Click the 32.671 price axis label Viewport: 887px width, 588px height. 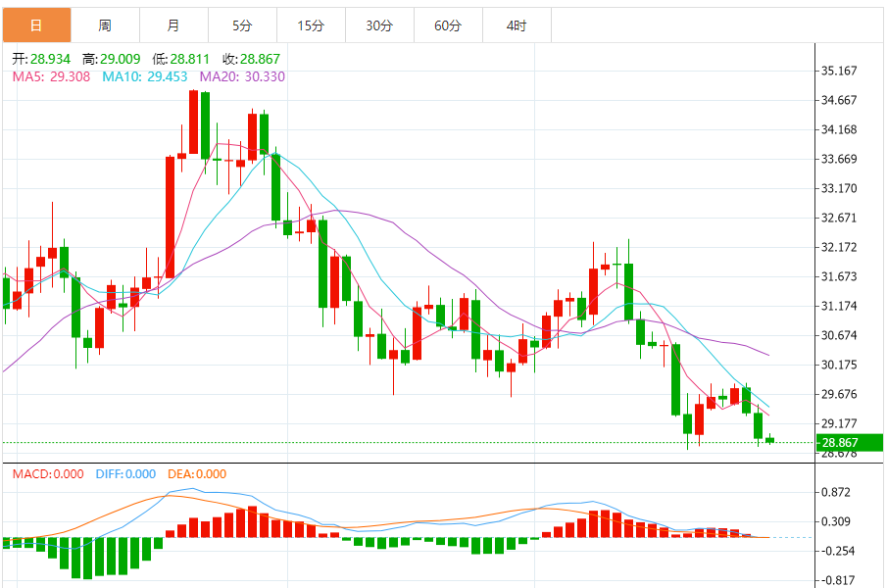839,218
